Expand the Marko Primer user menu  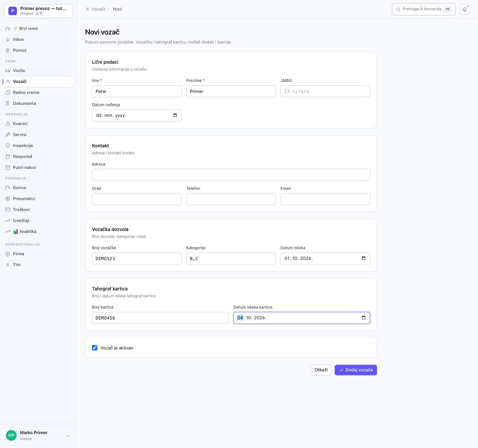pyautogui.click(x=68, y=436)
